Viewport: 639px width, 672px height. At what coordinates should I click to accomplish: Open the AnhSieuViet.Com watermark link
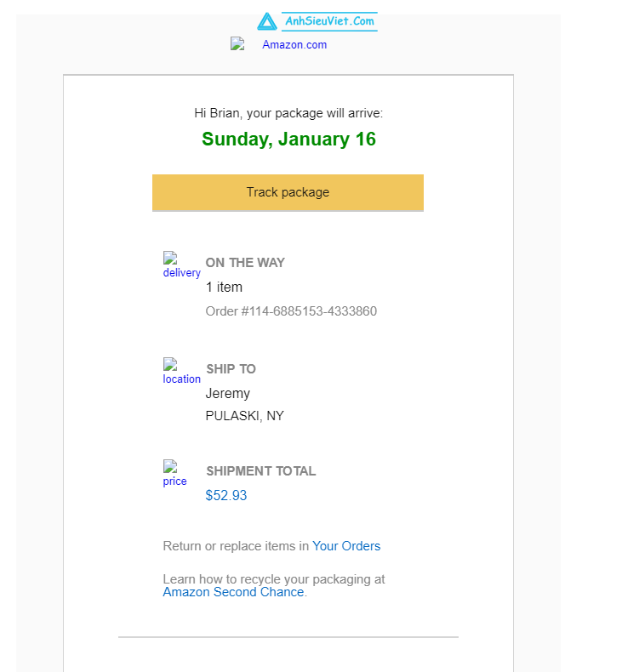point(329,21)
